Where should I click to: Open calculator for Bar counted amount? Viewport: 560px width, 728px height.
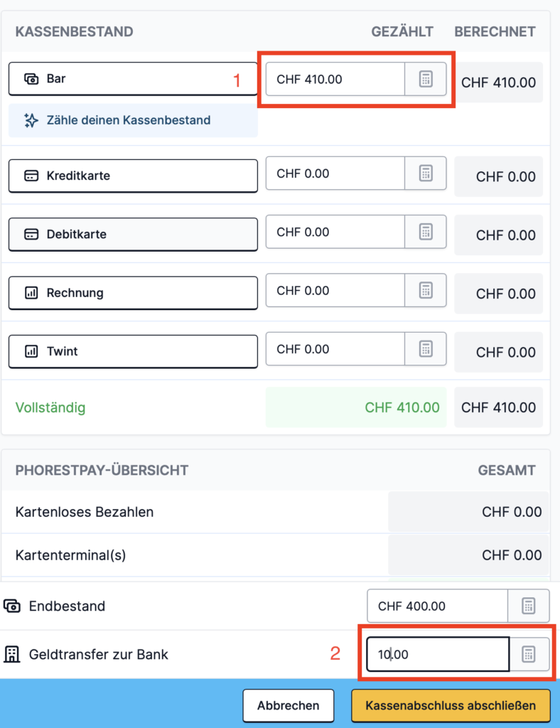pos(426,79)
